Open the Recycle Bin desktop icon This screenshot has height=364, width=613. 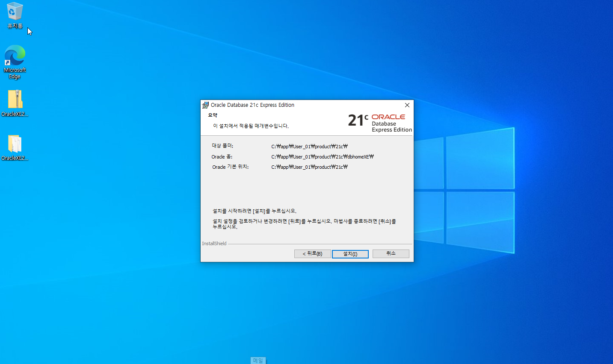pos(15,15)
